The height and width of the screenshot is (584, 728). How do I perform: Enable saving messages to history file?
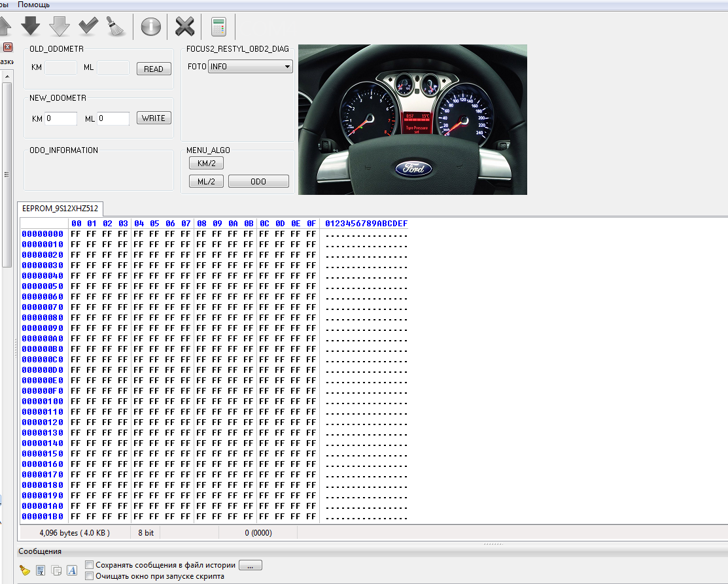pyautogui.click(x=90, y=565)
